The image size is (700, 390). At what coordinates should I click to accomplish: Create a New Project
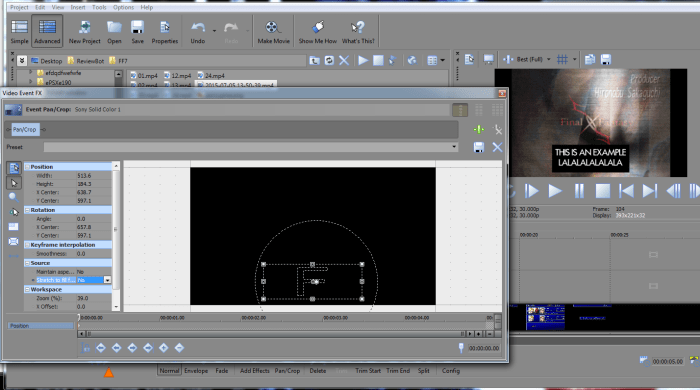coord(84,32)
